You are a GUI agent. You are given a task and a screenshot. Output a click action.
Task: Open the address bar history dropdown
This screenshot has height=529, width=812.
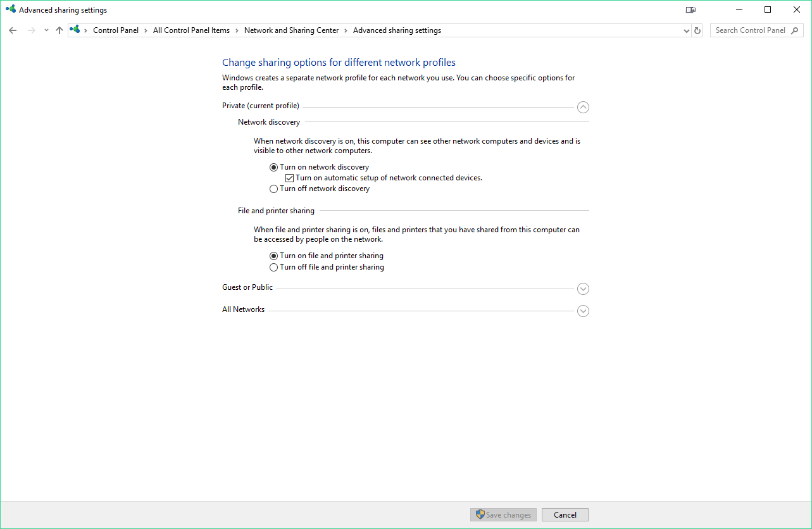click(687, 30)
